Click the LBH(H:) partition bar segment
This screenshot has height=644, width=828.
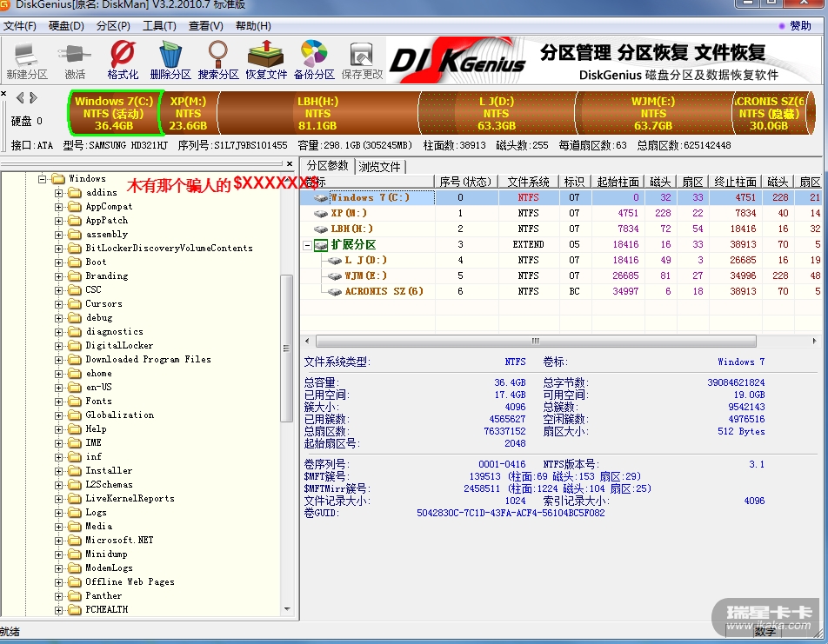click(x=318, y=113)
